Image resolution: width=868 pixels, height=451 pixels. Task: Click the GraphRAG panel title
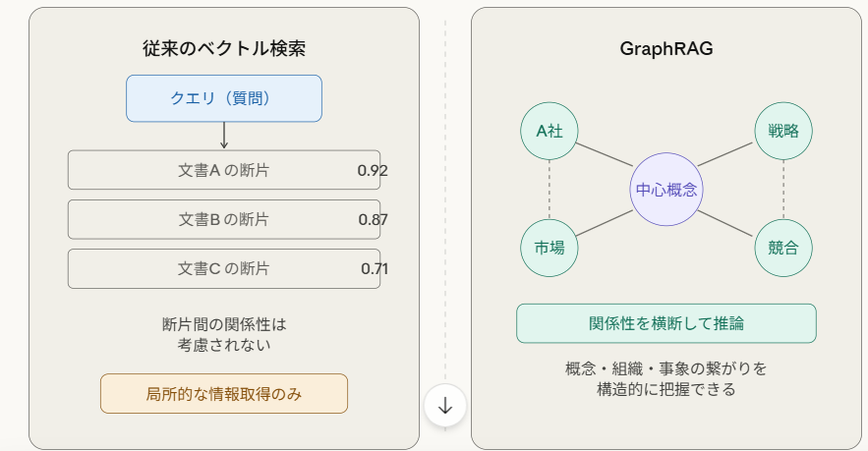point(665,48)
